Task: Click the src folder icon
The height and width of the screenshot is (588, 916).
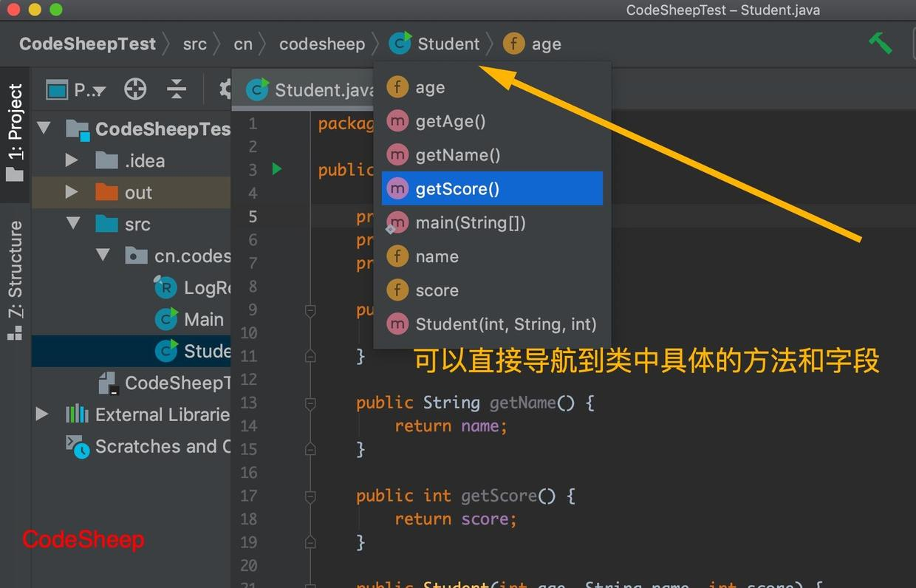Action: pos(107,224)
